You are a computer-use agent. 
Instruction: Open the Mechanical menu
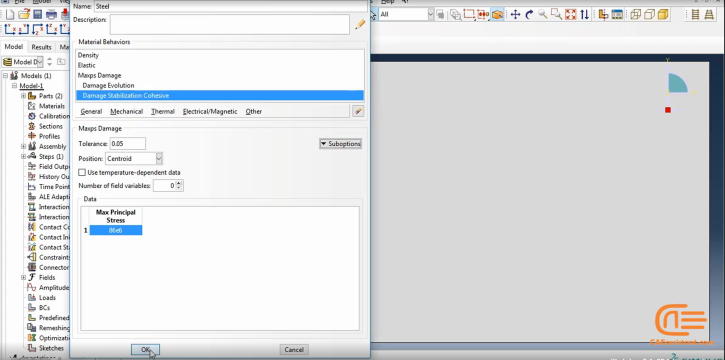(126, 111)
